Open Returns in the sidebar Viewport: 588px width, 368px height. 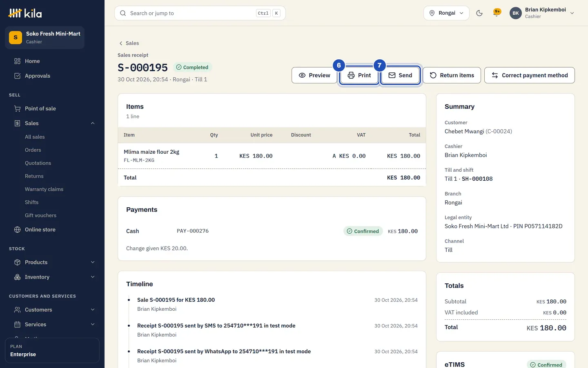(x=34, y=176)
